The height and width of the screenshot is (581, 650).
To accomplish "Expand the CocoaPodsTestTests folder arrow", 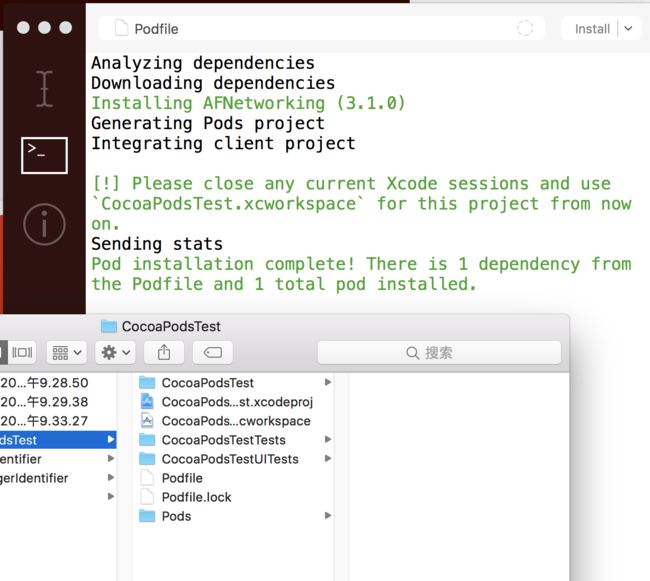I will pyautogui.click(x=327, y=439).
